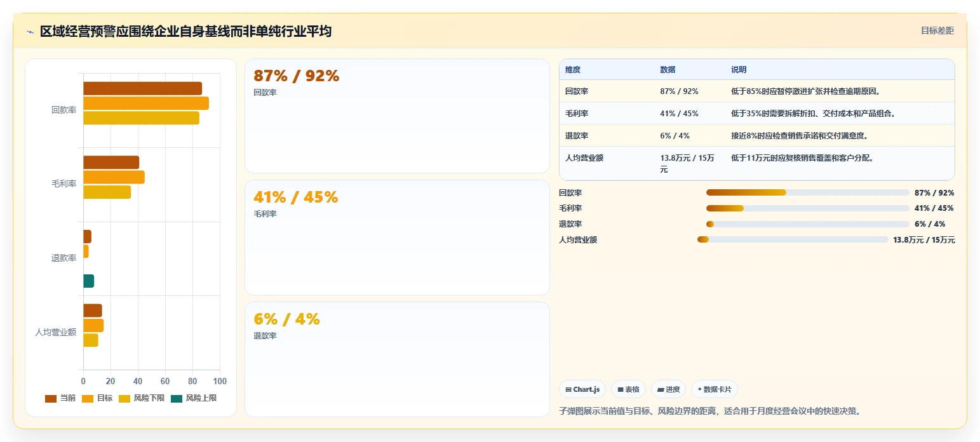This screenshot has height=442, width=980.
Task: Click the 维度 table column header
Action: coord(573,70)
